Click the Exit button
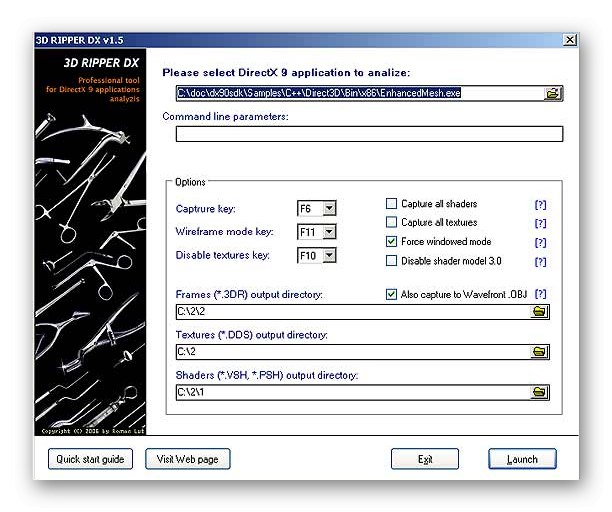 point(425,459)
